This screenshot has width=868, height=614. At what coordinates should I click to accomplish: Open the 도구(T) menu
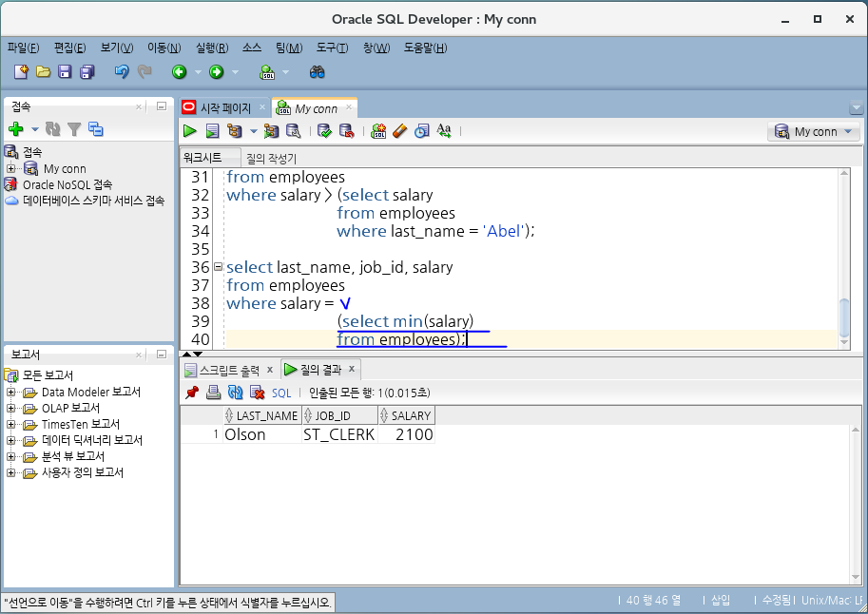[332, 48]
